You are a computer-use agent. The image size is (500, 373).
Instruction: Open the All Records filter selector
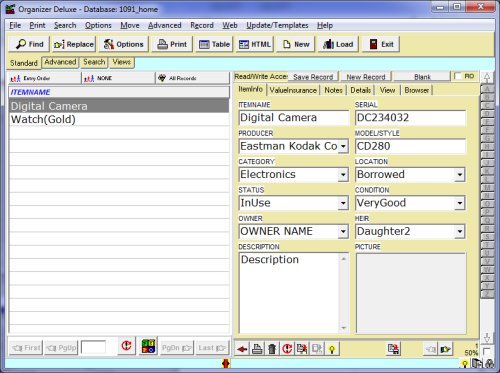tap(193, 78)
